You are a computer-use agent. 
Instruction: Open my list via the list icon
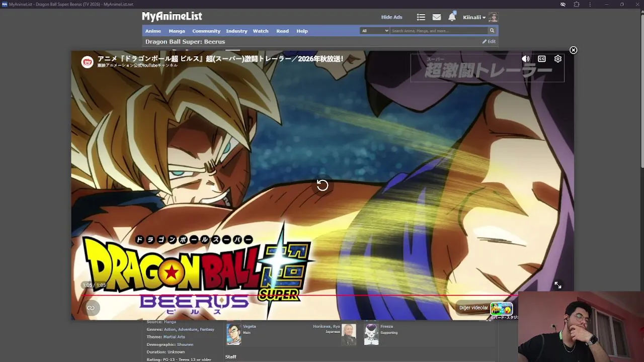[421, 17]
